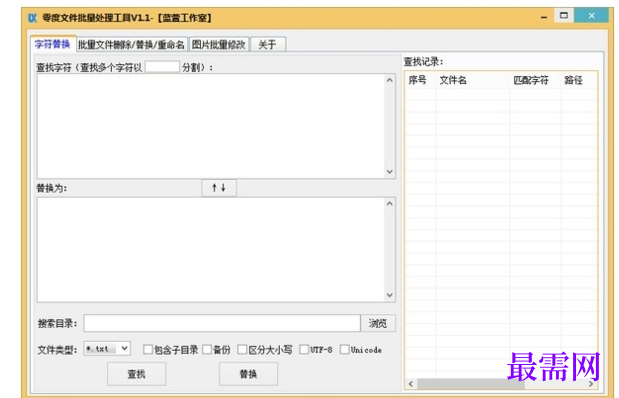The height and width of the screenshot is (398, 619).
Task: Open the 文件类型 *.txt dropdown
Action: coord(107,349)
